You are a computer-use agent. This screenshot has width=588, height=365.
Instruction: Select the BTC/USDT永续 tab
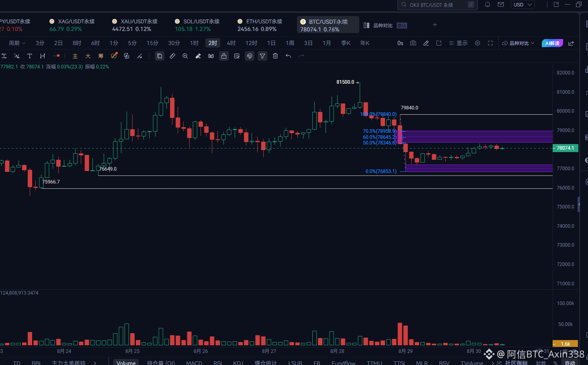(328, 25)
